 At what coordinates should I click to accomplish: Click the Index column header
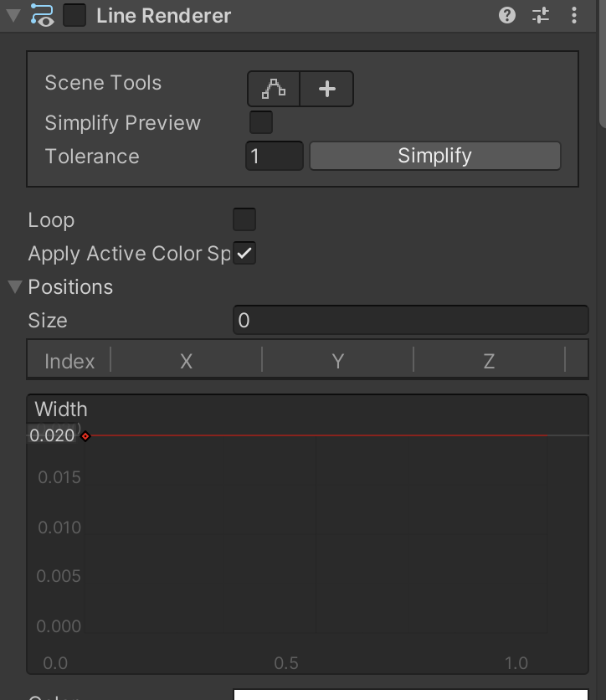(x=69, y=361)
